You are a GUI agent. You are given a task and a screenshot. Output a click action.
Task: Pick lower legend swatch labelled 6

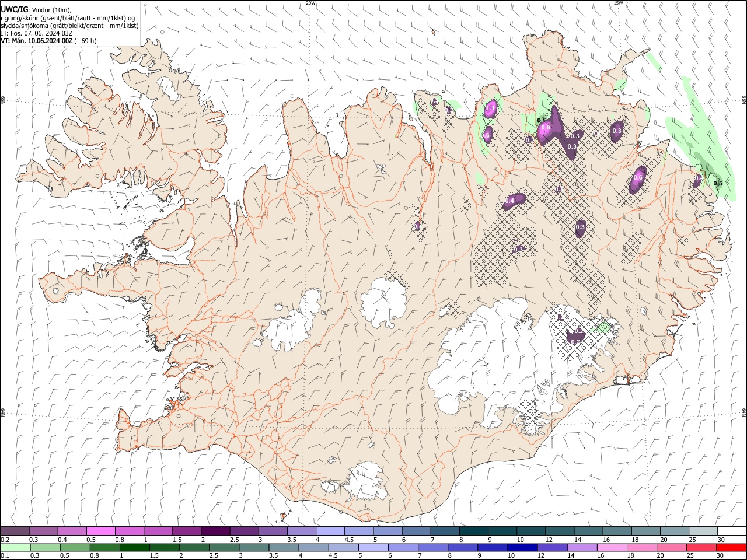[403, 547]
